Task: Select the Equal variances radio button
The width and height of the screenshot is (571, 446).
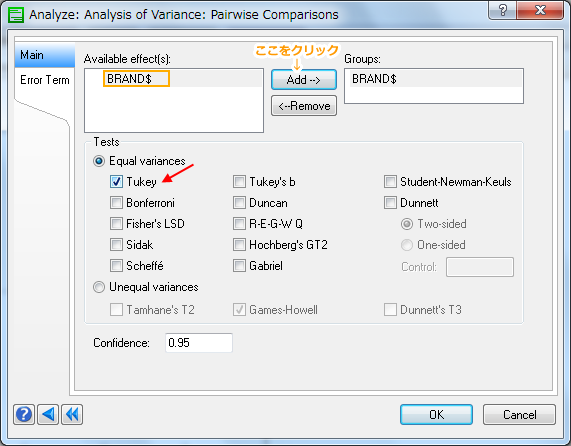Action: click(99, 161)
